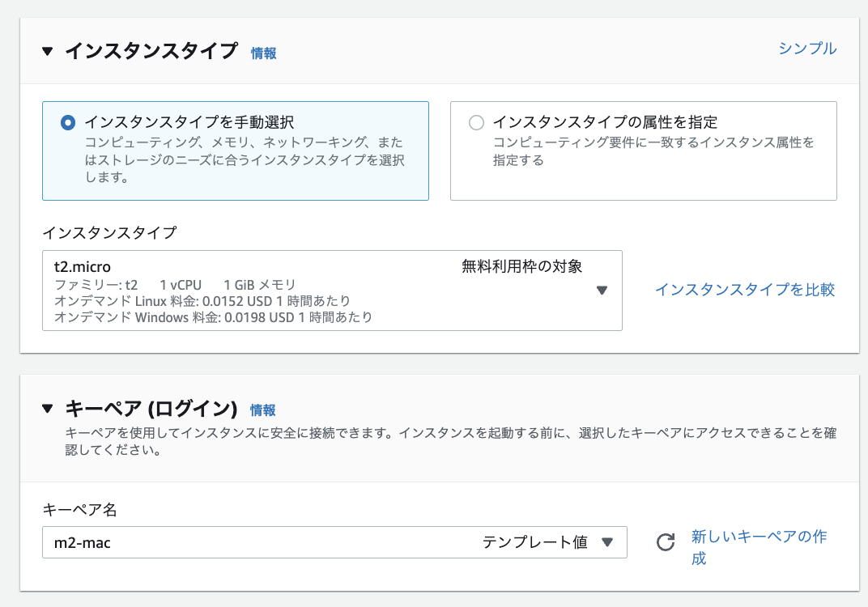
Task: Refresh the key pair list
Action: click(x=665, y=542)
